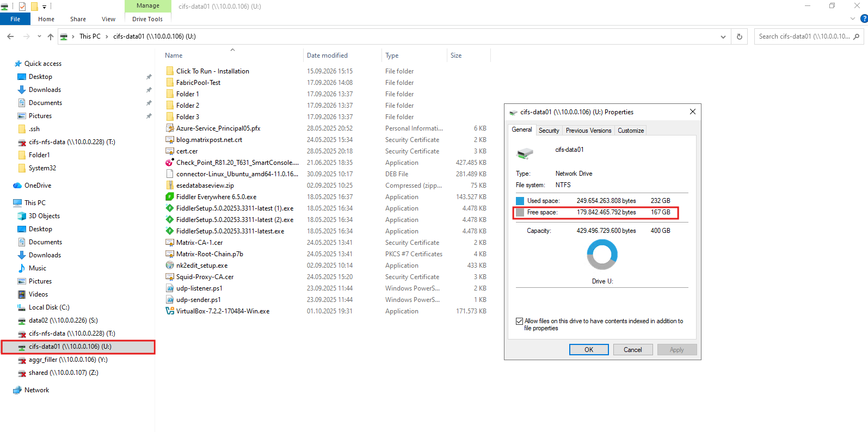
Task: Click Cancel in Properties dialog
Action: click(x=632, y=350)
